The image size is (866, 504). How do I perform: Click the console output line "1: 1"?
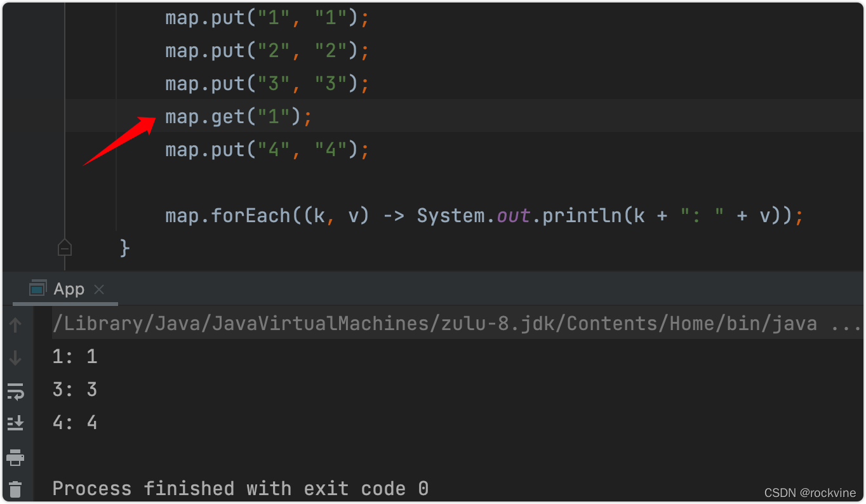click(x=75, y=357)
